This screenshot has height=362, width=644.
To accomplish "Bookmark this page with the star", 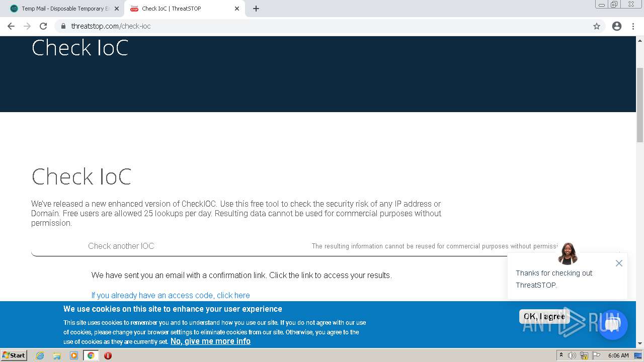I will pos(597,26).
